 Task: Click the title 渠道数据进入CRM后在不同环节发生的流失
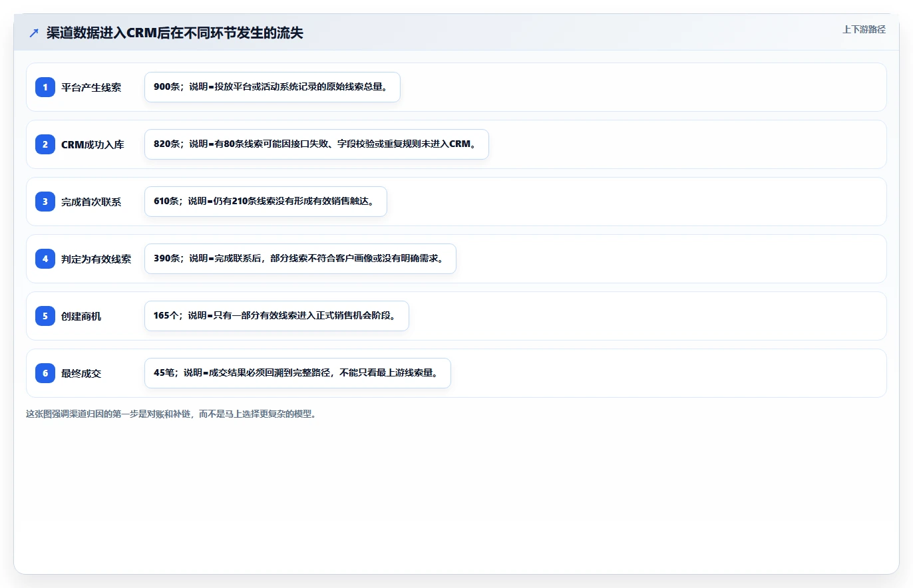point(175,33)
